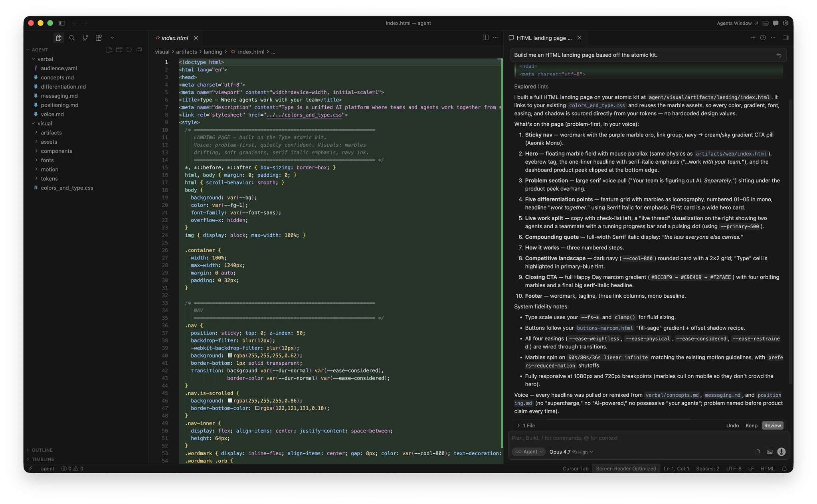This screenshot has height=504, width=817.
Task: Close the index.html editor tab
Action: 196,38
